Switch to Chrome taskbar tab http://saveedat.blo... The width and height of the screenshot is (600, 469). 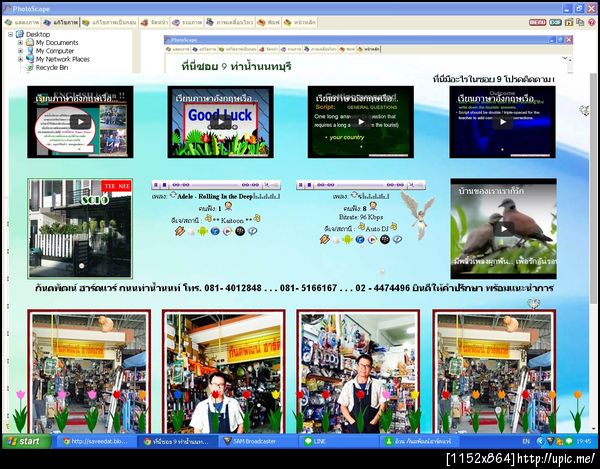coord(96,441)
